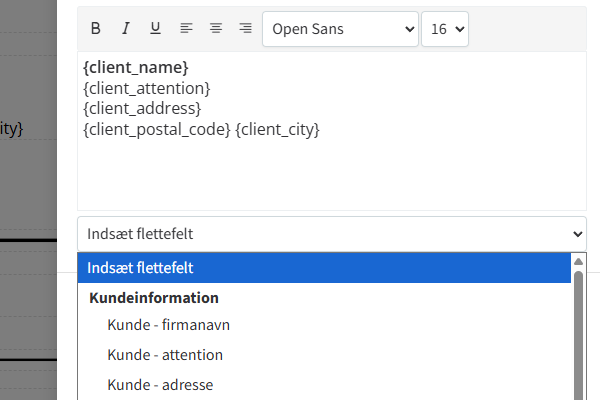
Task: Align text to the right
Action: click(x=245, y=29)
